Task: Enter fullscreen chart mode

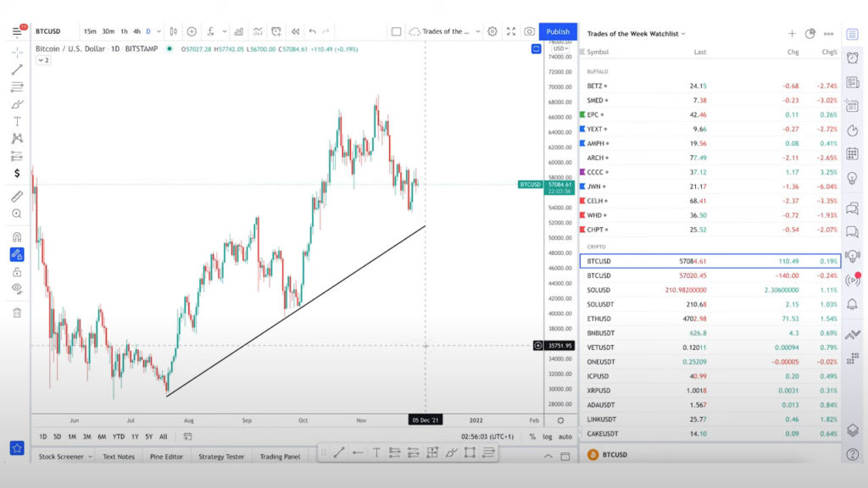Action: tap(511, 31)
